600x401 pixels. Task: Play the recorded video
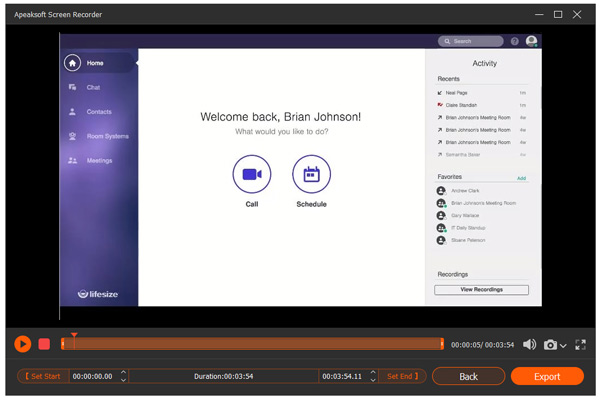(x=23, y=344)
